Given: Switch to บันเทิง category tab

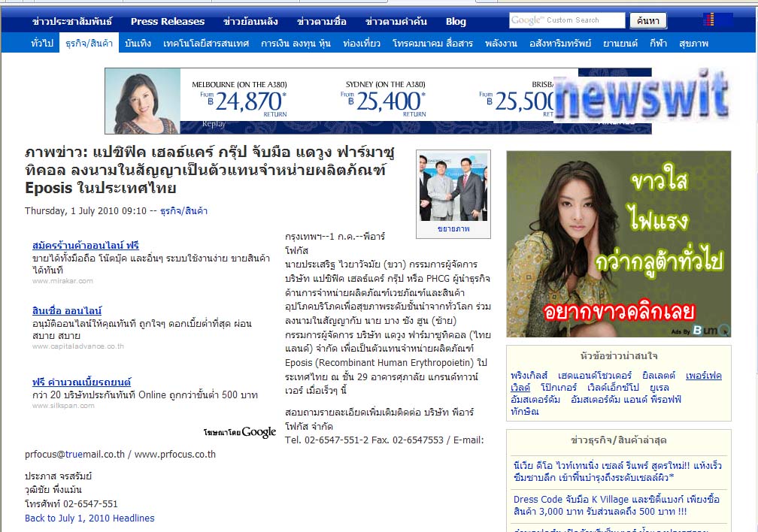Looking at the screenshot, I should (x=138, y=44).
